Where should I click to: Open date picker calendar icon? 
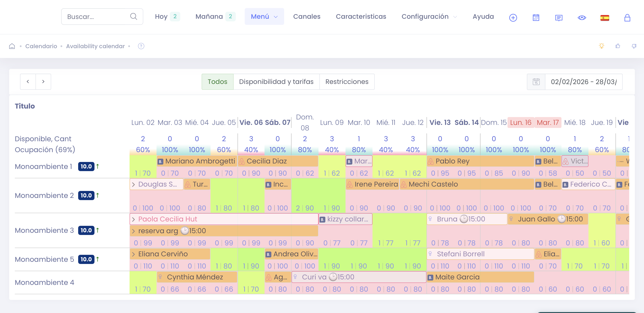536,82
